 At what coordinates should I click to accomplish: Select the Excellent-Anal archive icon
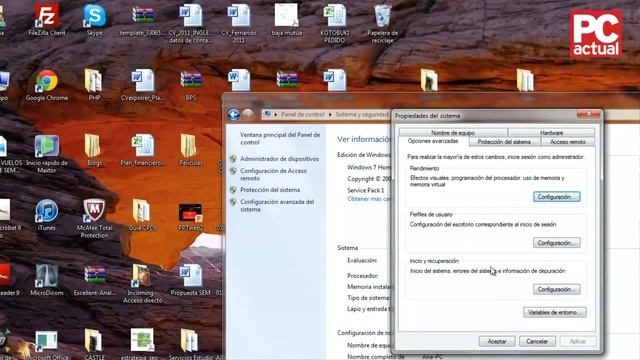tap(95, 280)
